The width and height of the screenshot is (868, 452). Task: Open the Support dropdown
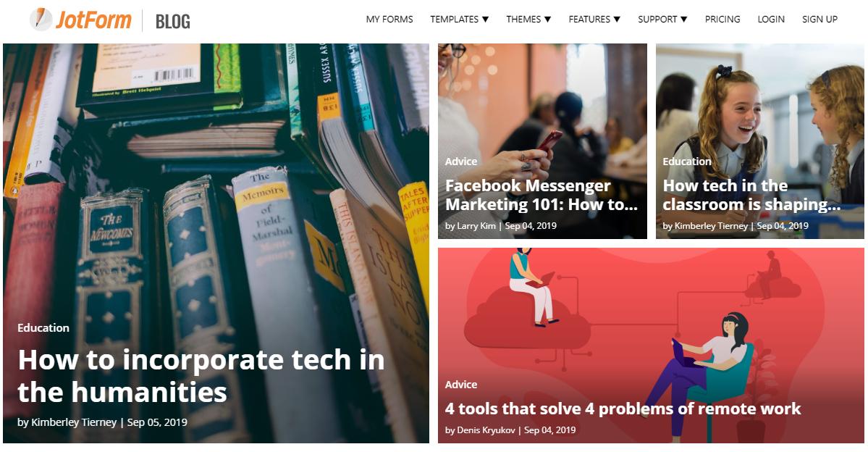point(662,20)
